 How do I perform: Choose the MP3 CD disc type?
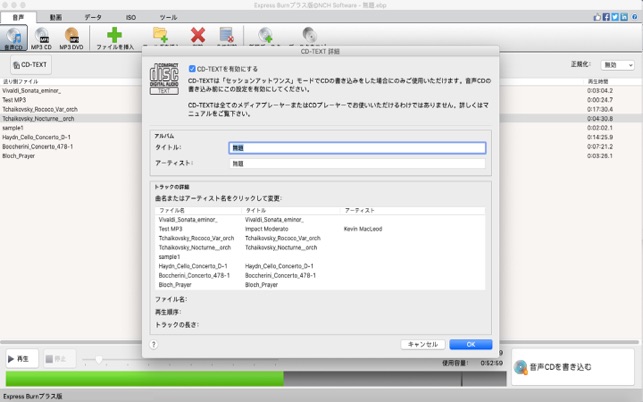(x=41, y=38)
